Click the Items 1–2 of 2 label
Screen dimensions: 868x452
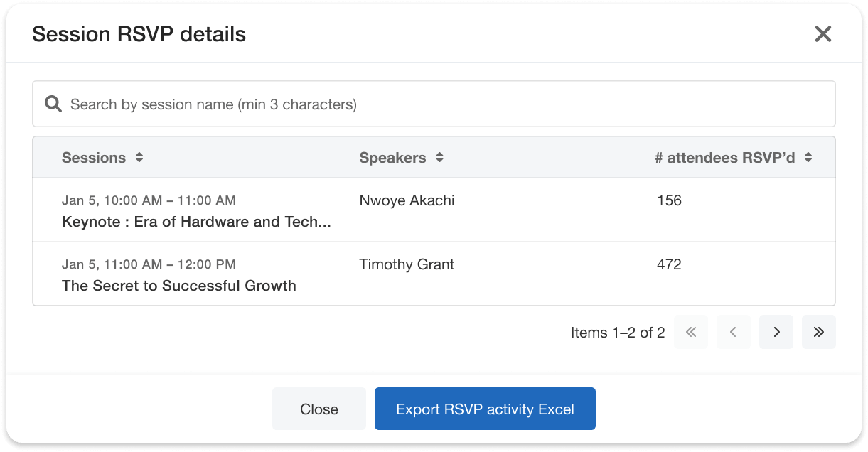tap(618, 333)
